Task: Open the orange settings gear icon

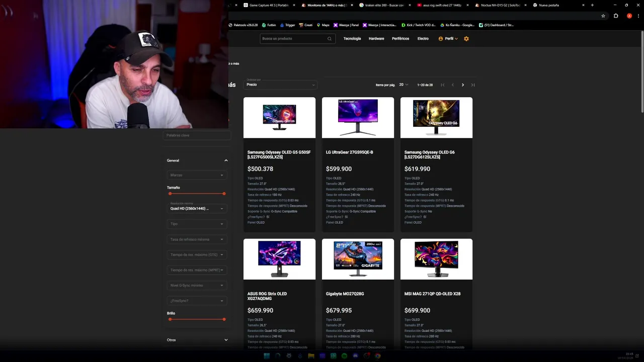Action: [466, 39]
